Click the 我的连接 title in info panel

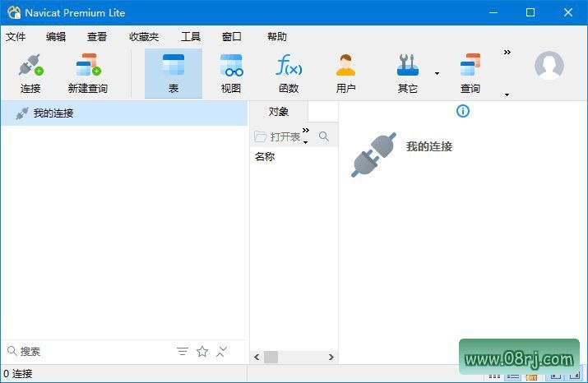(429, 146)
